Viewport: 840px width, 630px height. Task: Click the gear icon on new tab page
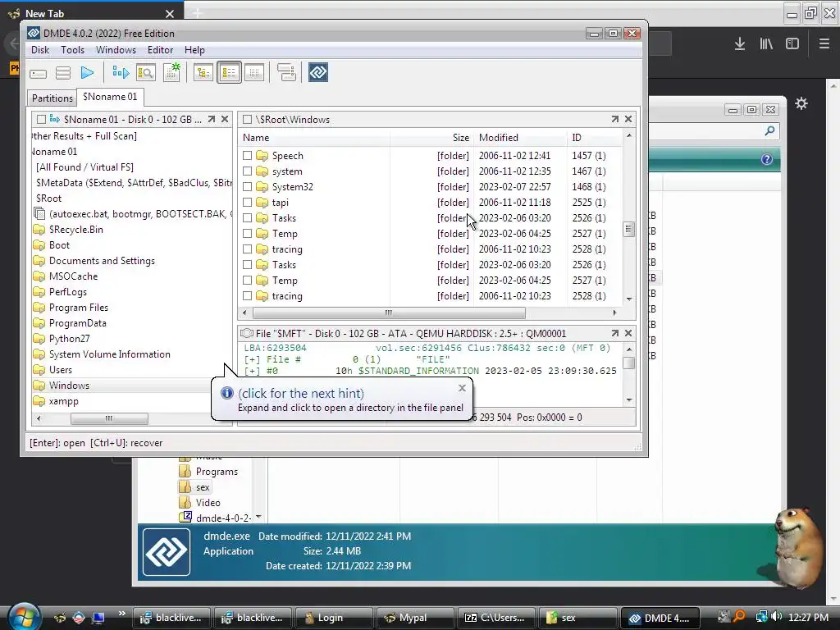click(801, 103)
